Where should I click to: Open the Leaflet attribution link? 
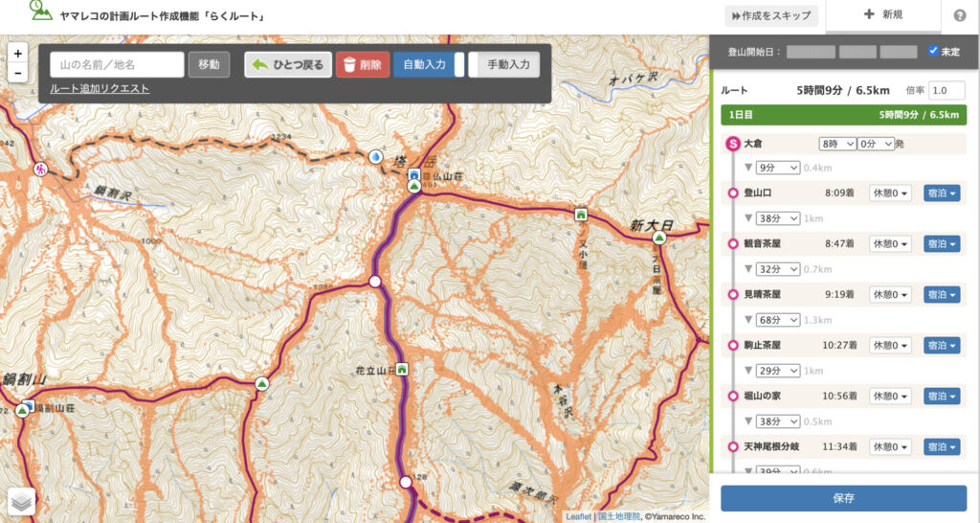pos(578,516)
